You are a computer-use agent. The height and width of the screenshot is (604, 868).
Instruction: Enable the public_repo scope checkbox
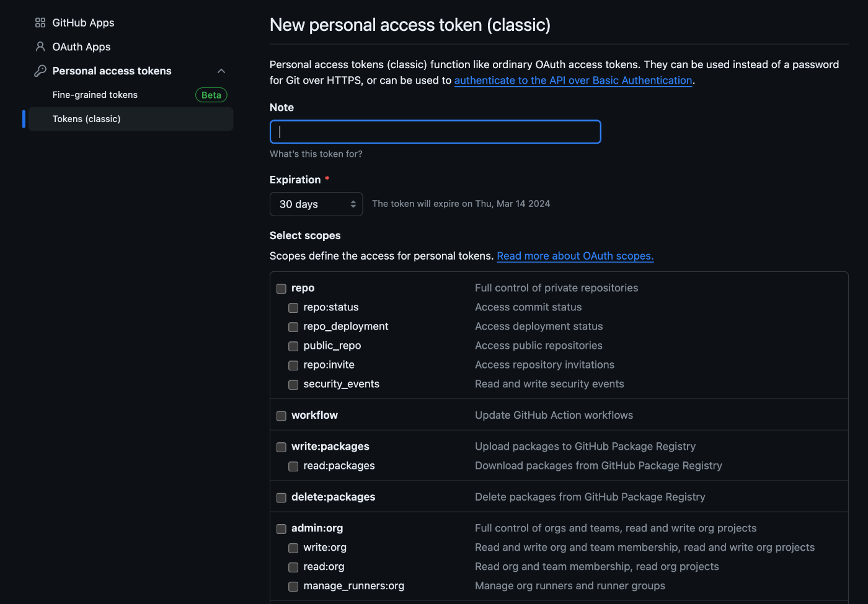click(293, 346)
